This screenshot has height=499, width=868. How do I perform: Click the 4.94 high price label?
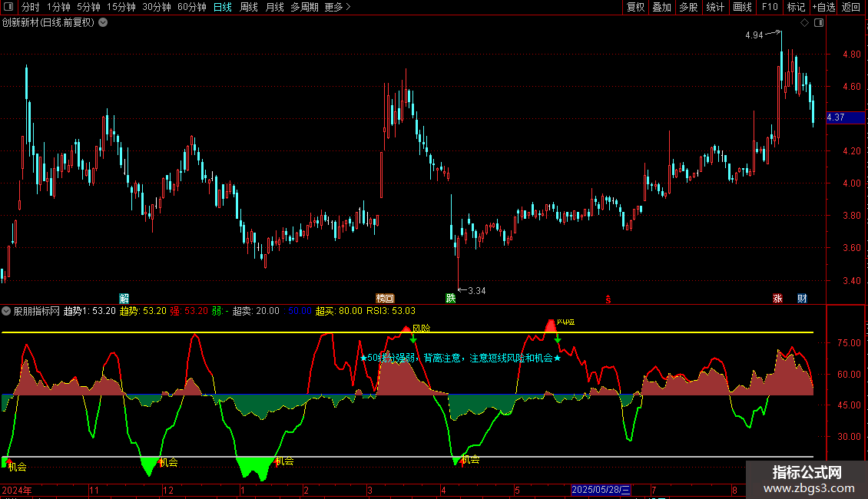click(754, 35)
